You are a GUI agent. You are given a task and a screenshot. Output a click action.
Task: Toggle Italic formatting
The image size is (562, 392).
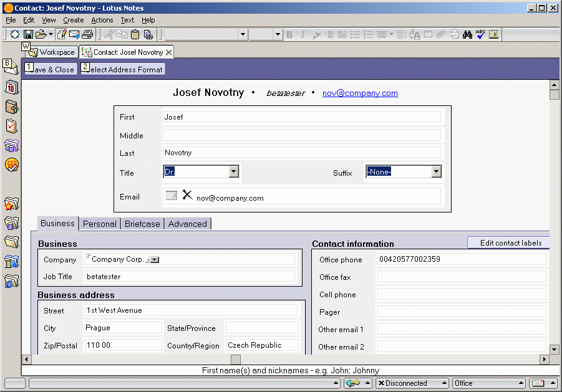point(303,35)
